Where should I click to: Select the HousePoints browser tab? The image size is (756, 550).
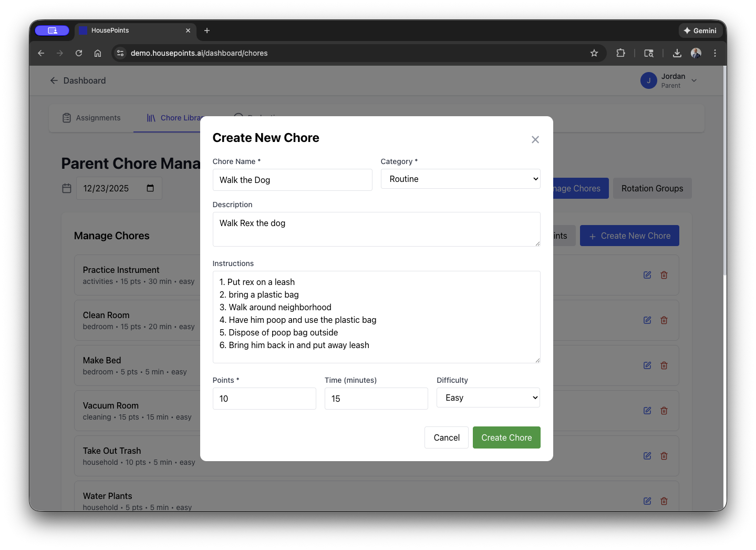135,30
